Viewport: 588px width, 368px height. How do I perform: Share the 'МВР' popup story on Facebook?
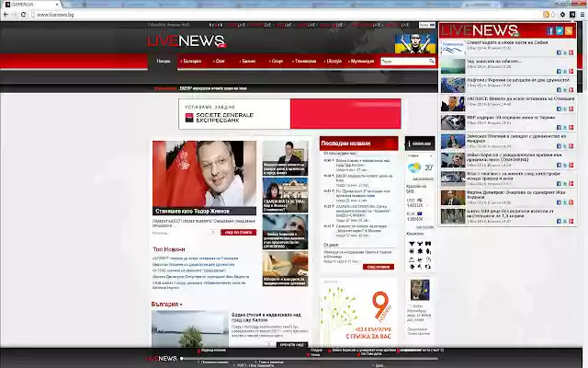(x=559, y=127)
